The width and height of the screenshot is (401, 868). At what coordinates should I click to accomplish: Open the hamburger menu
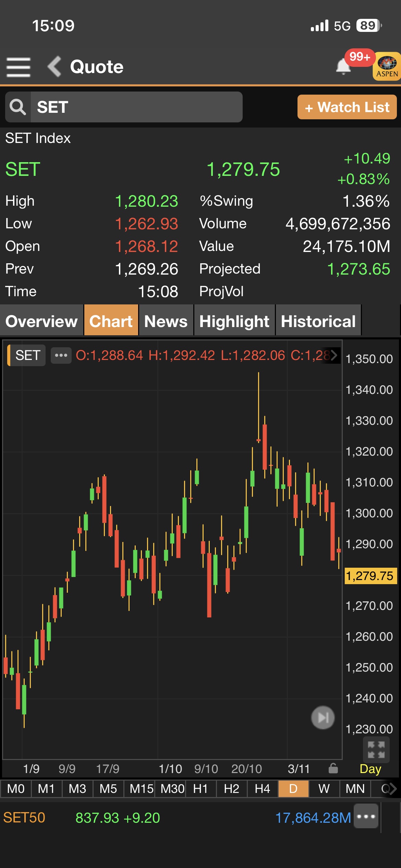coord(19,67)
